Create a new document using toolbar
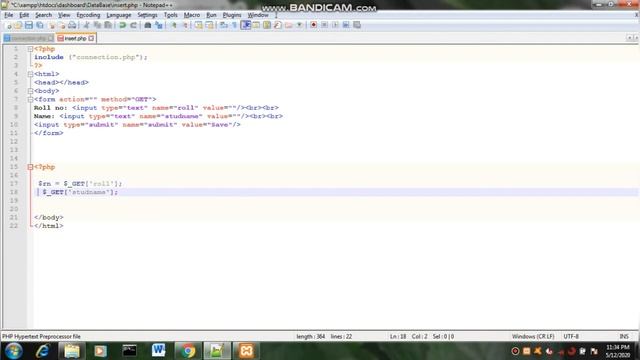The width and height of the screenshot is (640, 360). coord(8,25)
